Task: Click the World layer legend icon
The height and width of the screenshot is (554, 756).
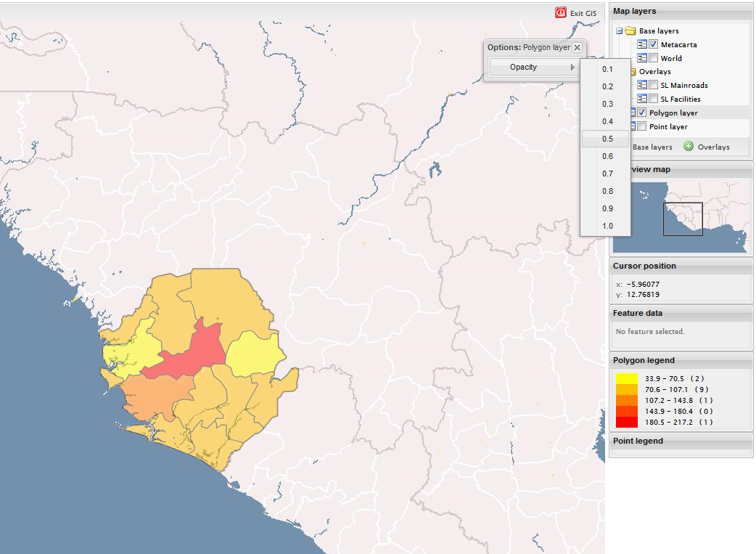Action: [642, 58]
